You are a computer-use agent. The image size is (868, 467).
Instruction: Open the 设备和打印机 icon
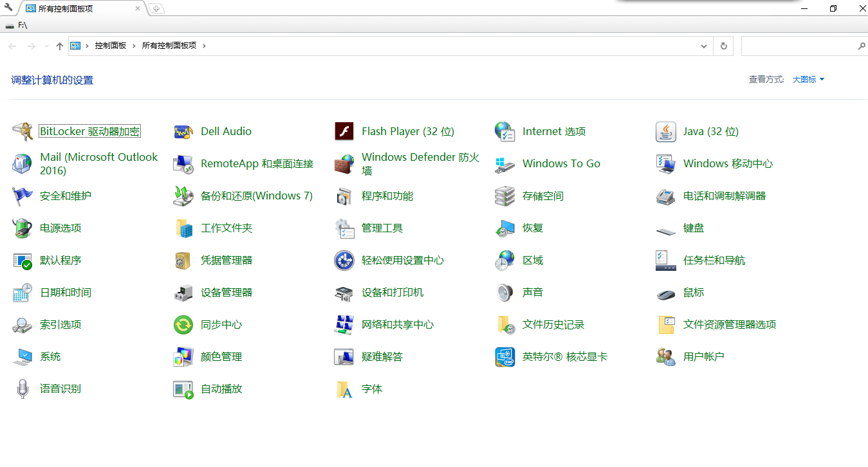coord(344,293)
